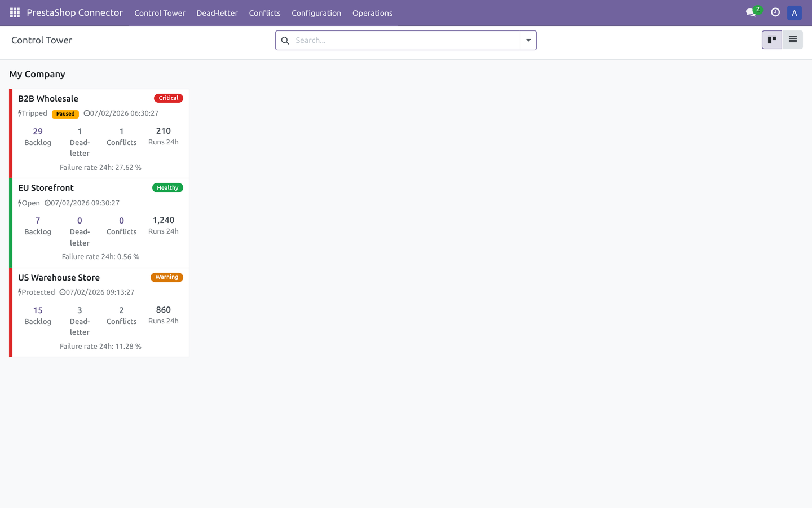Click the Warning badge on US Warehouse Store
This screenshot has height=508, width=812.
coord(167,277)
